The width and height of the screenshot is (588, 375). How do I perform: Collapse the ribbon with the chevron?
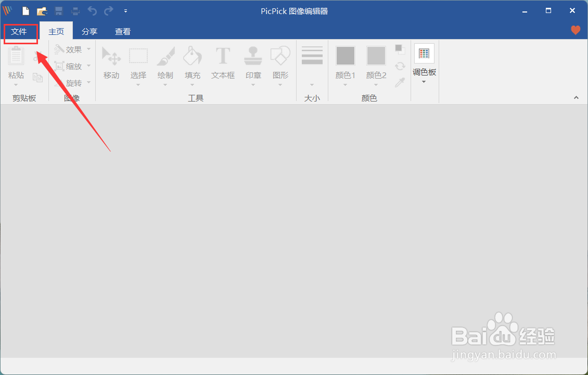tap(577, 97)
